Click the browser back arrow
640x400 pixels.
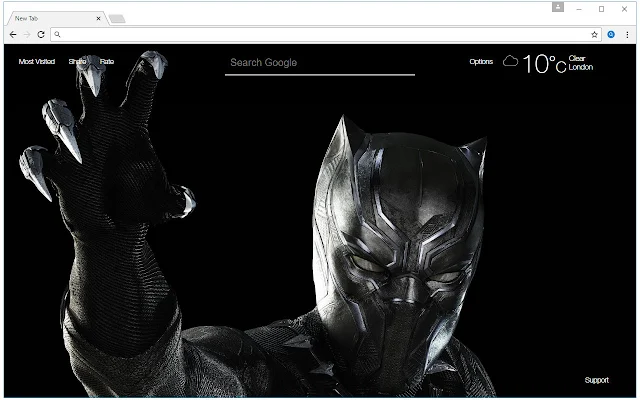[13, 35]
